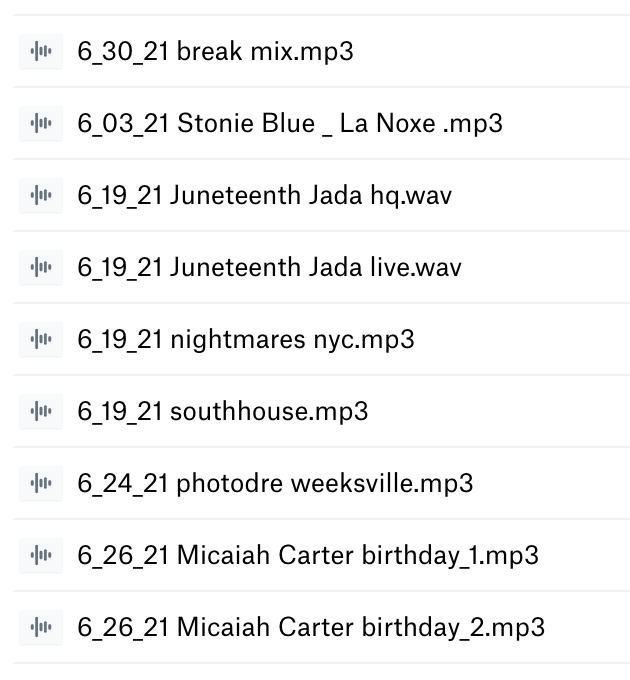Open the file 6_30_21 break mix.mp3
630x680 pixels.
215,52
